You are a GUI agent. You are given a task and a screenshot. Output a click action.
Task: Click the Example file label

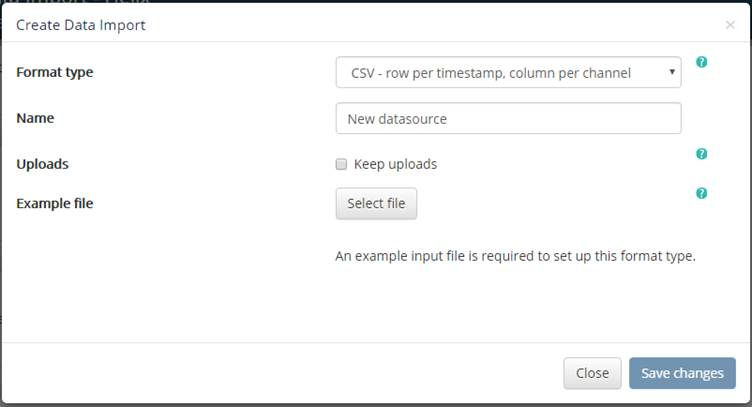pos(55,203)
